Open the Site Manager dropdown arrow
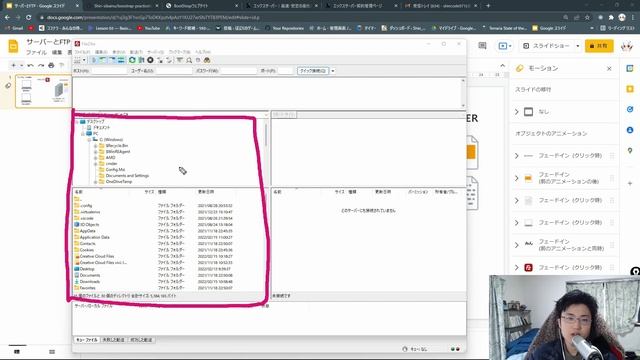The image size is (640, 360). coord(84,60)
